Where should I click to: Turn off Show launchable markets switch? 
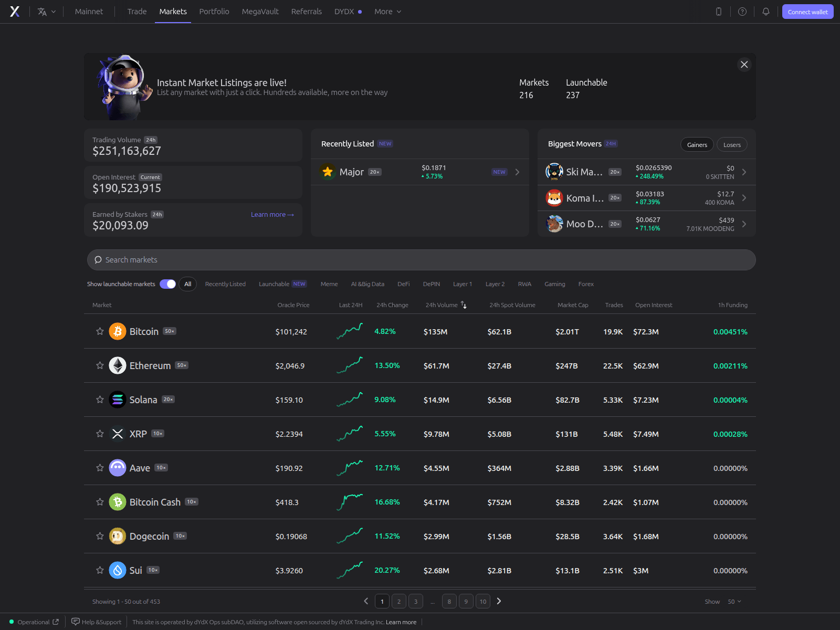click(x=168, y=284)
